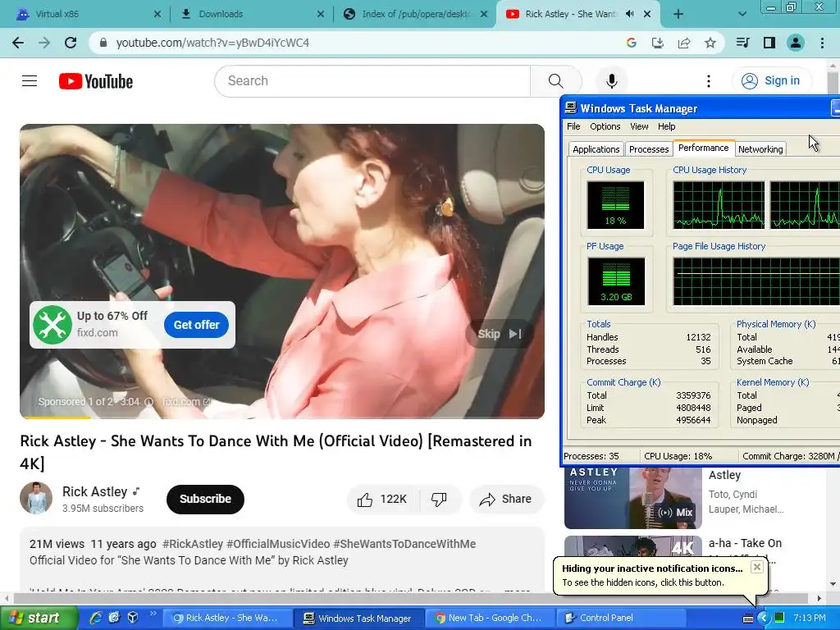Show hidden tray icons arrow
Screen dimensions: 840x630
(763, 618)
